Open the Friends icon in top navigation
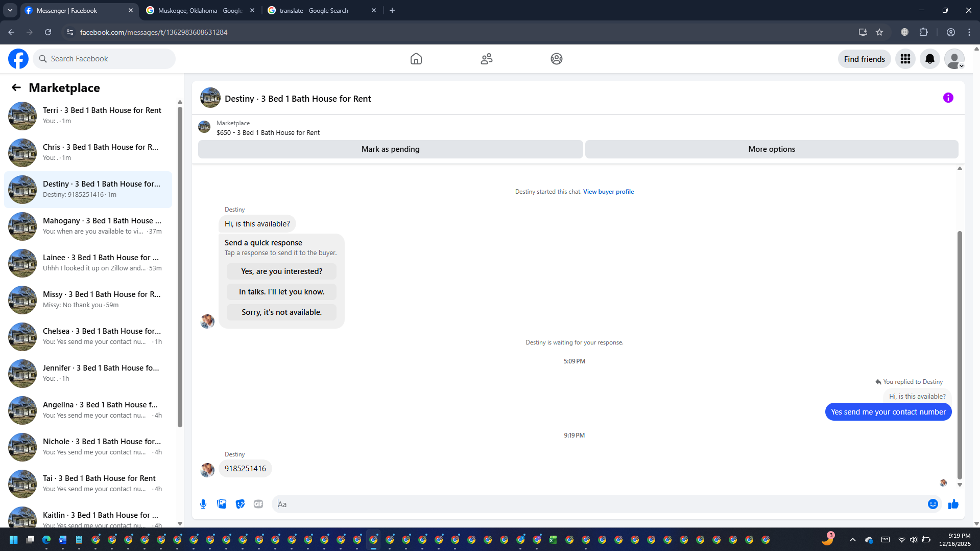The height and width of the screenshot is (551, 980). click(x=487, y=59)
